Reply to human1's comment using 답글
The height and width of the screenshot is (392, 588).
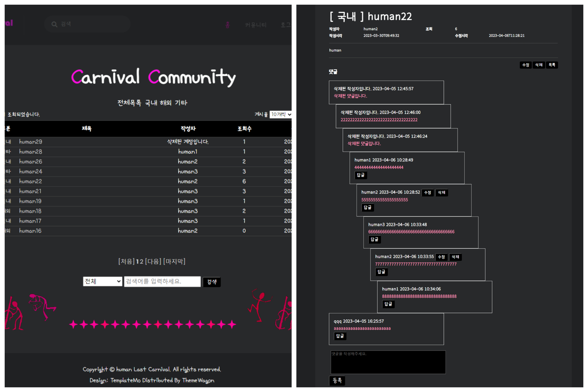361,175
